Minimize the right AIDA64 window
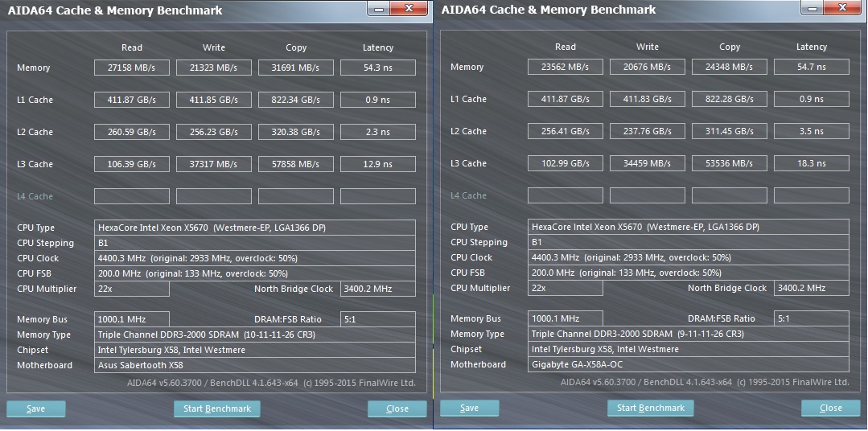868x431 pixels. [x=812, y=7]
